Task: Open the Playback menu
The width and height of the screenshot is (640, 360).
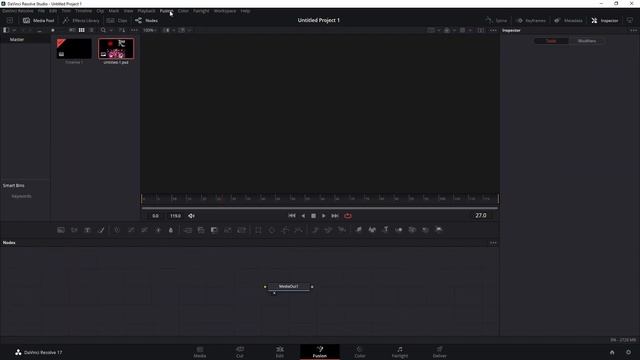Action: [x=146, y=11]
